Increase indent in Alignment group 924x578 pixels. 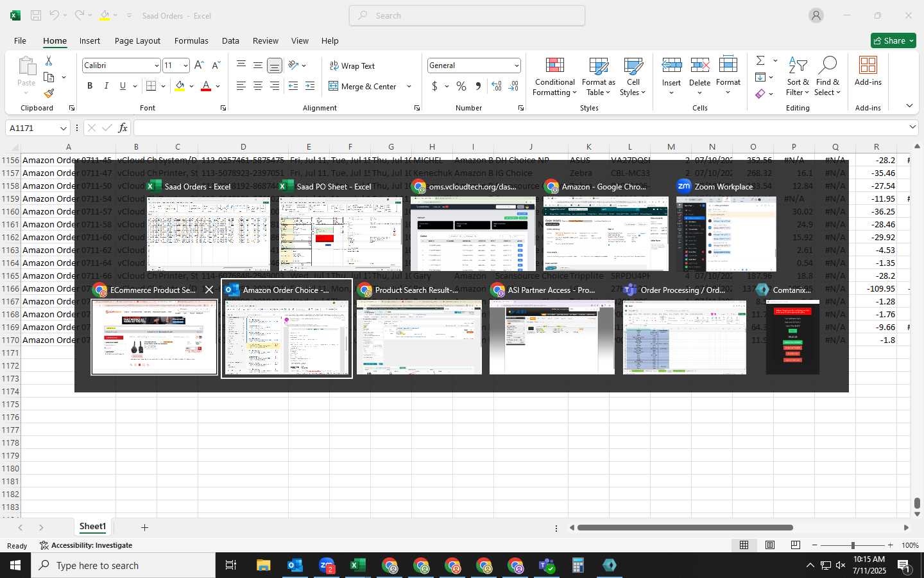(310, 86)
